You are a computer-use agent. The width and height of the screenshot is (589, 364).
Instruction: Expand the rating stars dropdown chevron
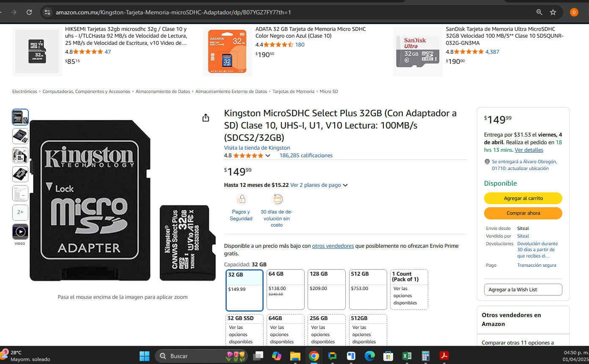coord(267,156)
